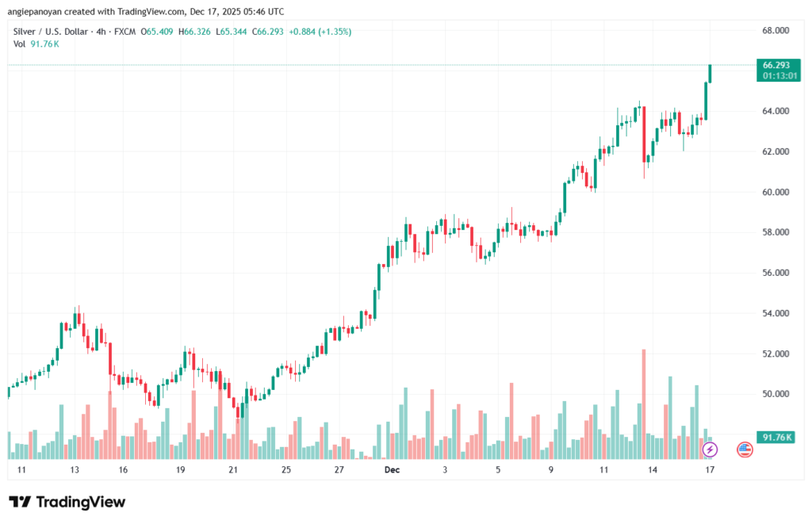Click the TradingView logo

click(x=67, y=502)
